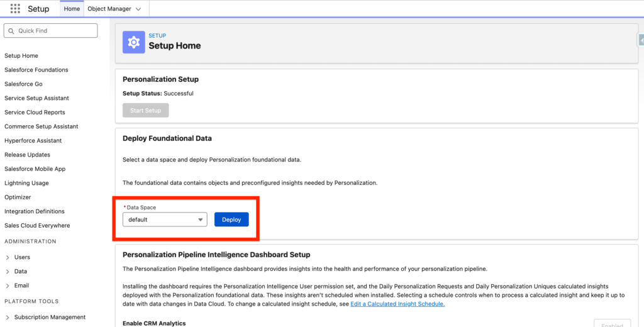644x327 pixels.
Task: Click the magnifier icon in Quick Find
Action: point(11,31)
